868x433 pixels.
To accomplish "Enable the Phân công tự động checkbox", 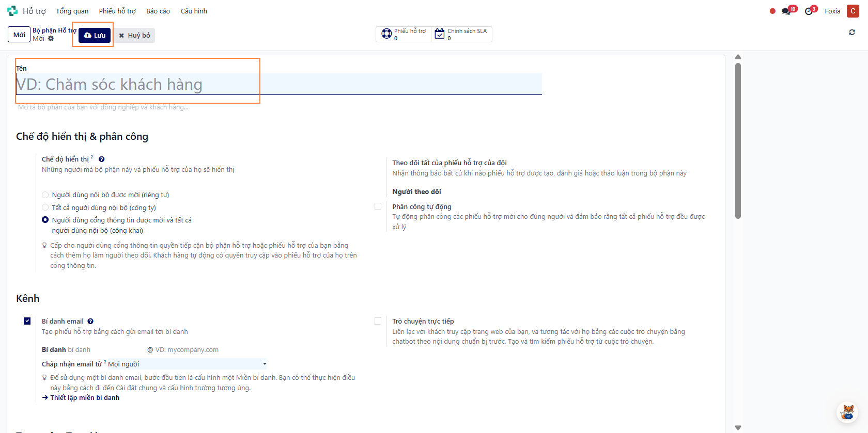I will point(378,206).
